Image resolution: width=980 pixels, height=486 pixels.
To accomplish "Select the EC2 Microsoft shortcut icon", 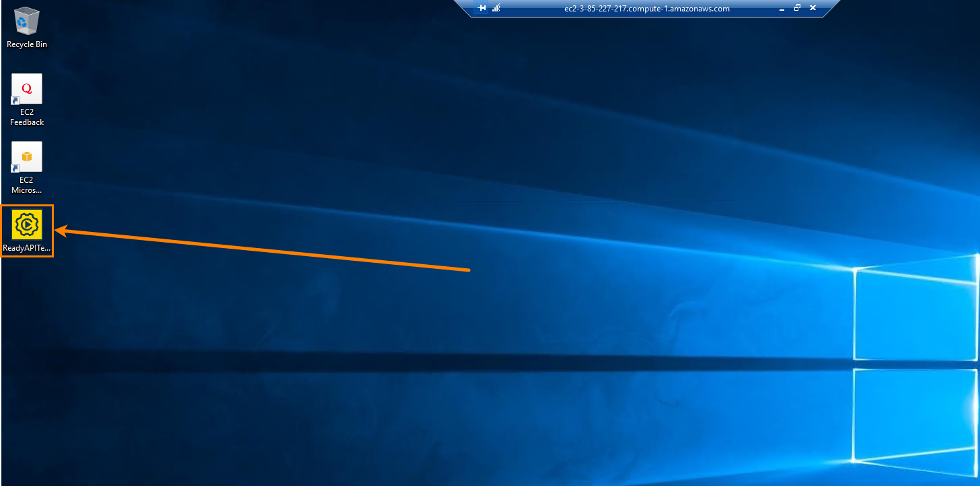I will (27, 167).
